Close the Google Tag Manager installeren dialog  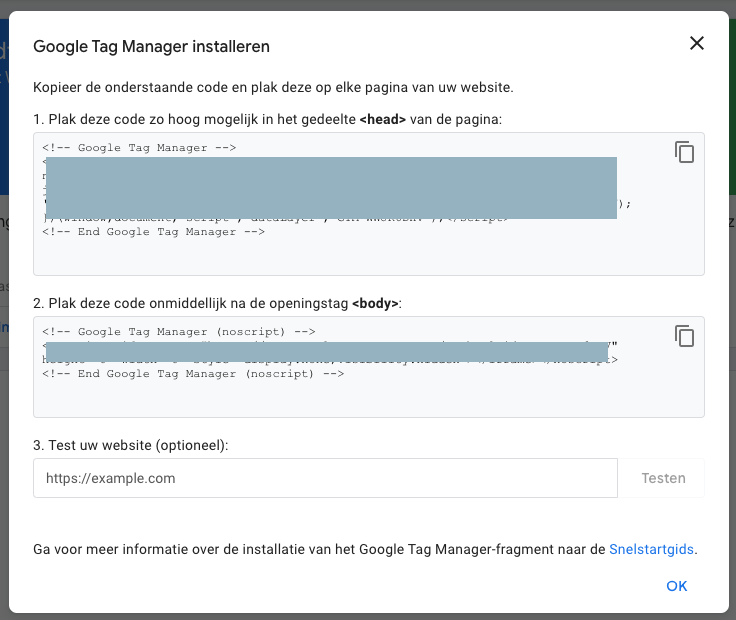(697, 43)
